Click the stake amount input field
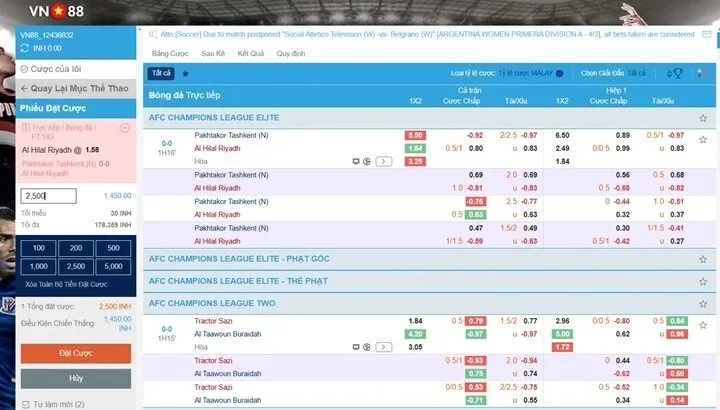720x410 pixels. point(48,196)
